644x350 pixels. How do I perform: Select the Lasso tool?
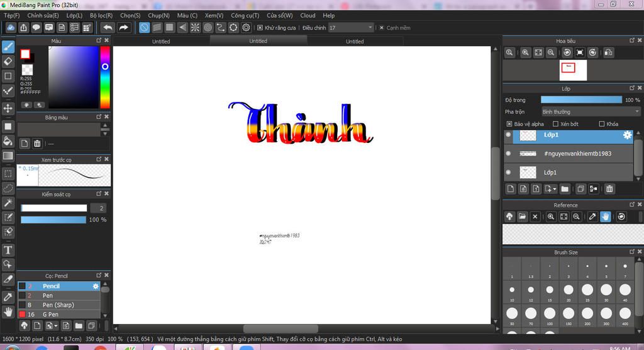[x=8, y=188]
